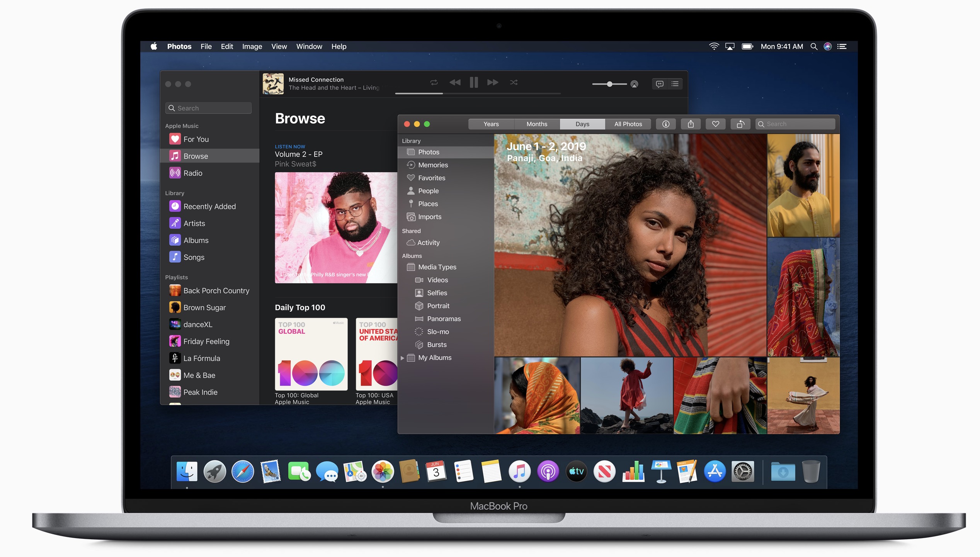980x557 pixels.
Task: Switch to the Months view tab
Action: tap(537, 124)
